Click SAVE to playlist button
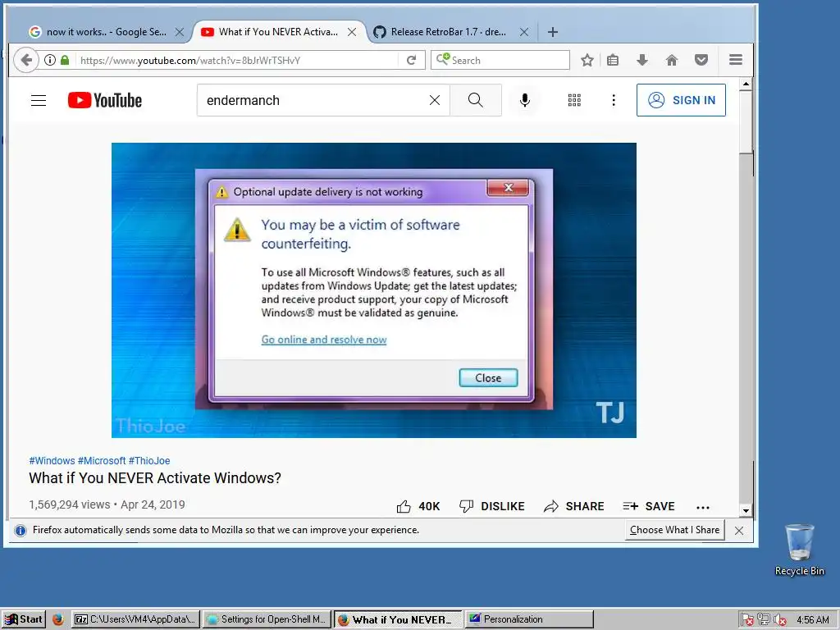The image size is (840, 630). [x=649, y=506]
